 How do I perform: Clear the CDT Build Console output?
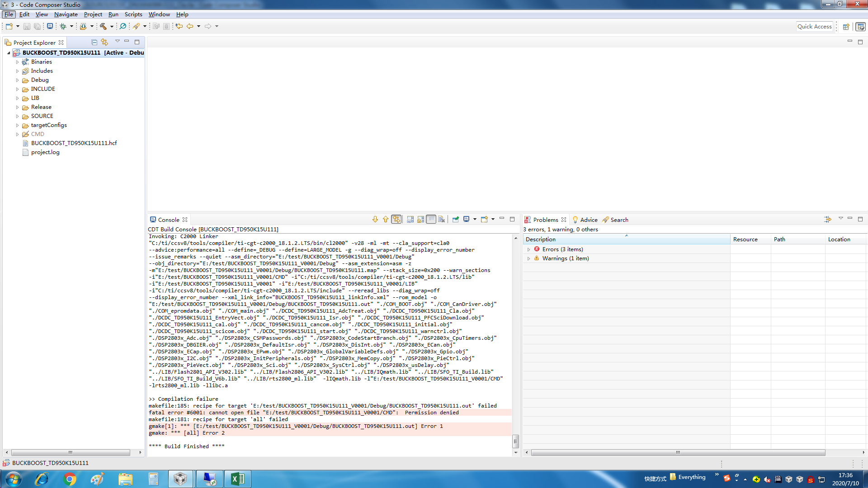point(442,219)
